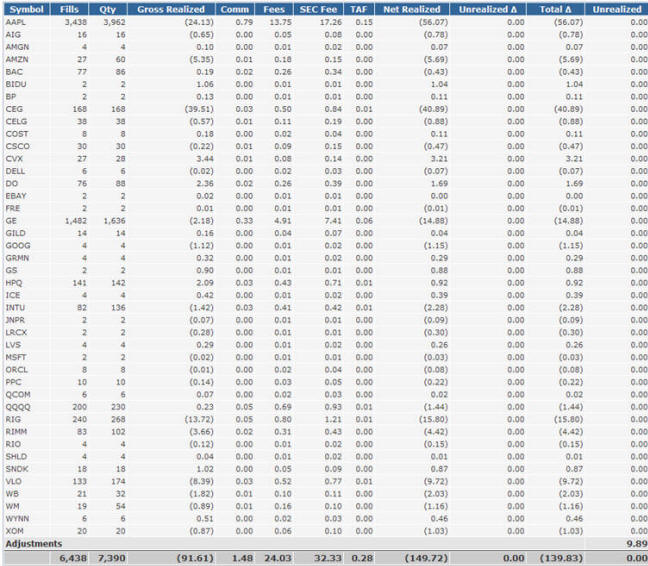Click the SEC Fee column header
Viewport: 648px width, 566px height.
[x=318, y=9]
